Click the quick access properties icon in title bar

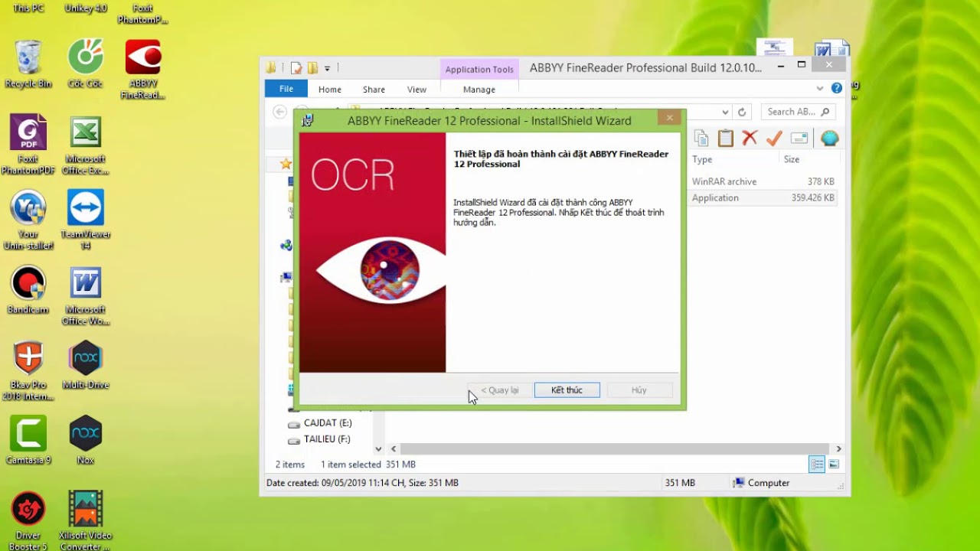(x=296, y=68)
